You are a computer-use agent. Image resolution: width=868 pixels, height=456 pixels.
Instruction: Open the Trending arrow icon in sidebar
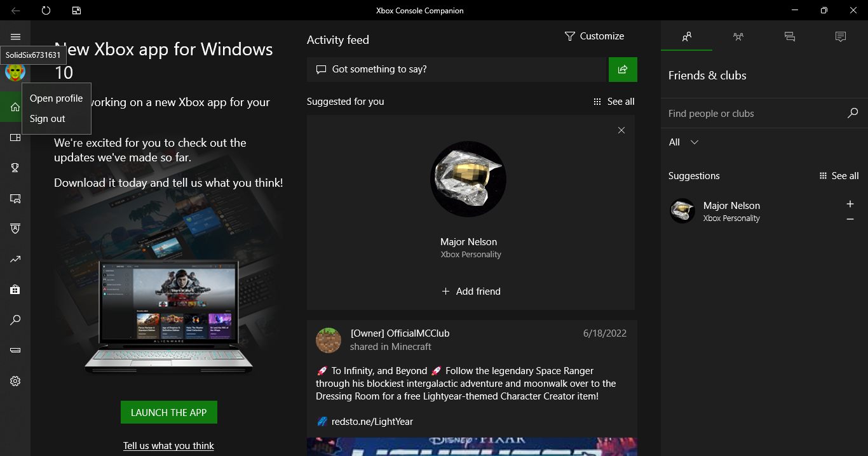pos(15,259)
